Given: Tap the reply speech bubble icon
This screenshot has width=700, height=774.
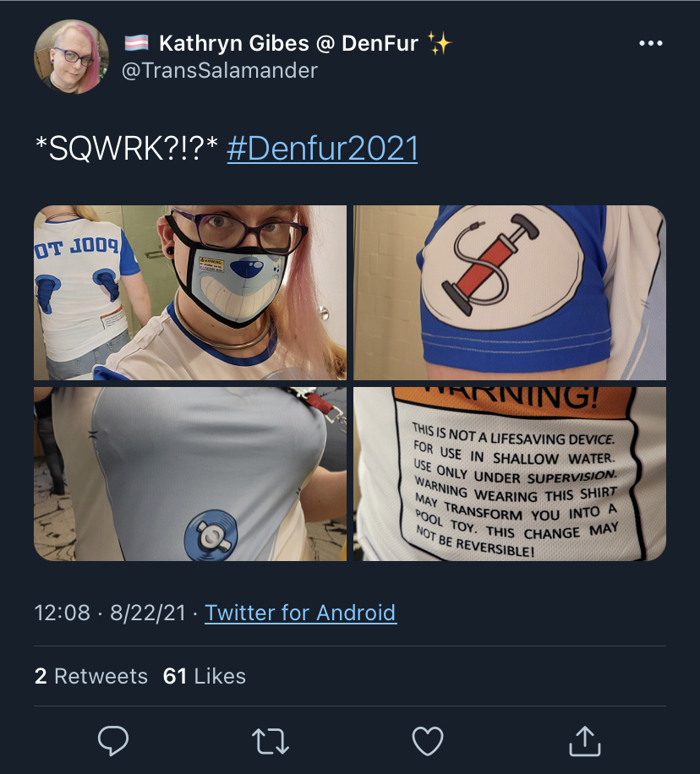Looking at the screenshot, I should pyautogui.click(x=113, y=740).
